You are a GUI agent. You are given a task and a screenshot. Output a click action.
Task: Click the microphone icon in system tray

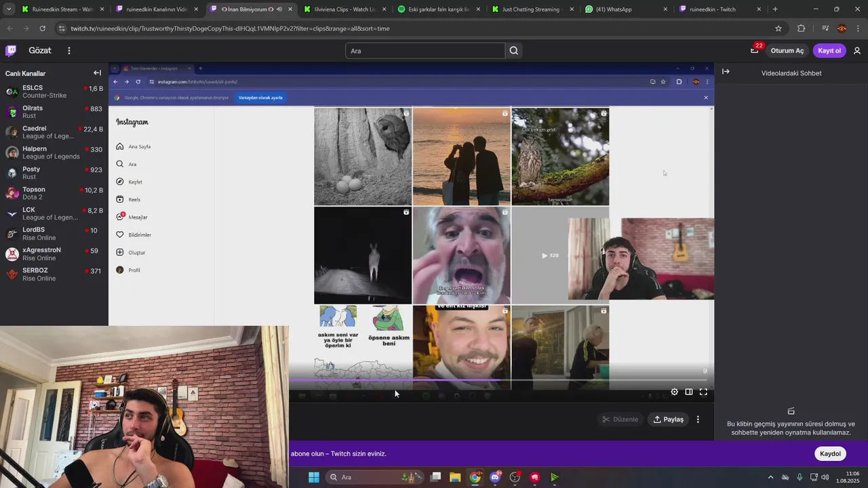(800, 477)
